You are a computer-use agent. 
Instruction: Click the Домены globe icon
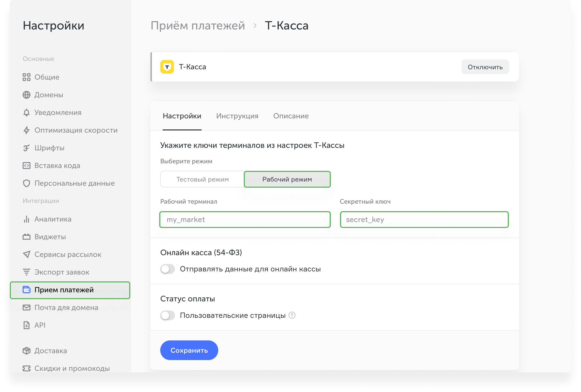[x=27, y=95]
